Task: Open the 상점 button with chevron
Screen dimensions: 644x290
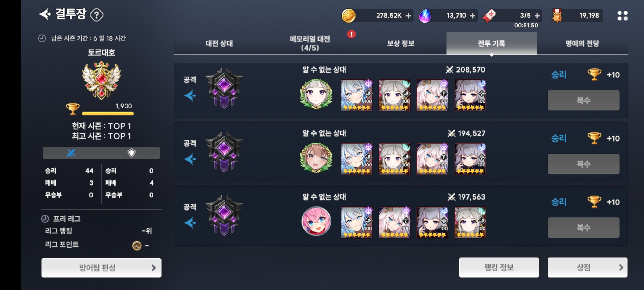Action: [x=587, y=267]
